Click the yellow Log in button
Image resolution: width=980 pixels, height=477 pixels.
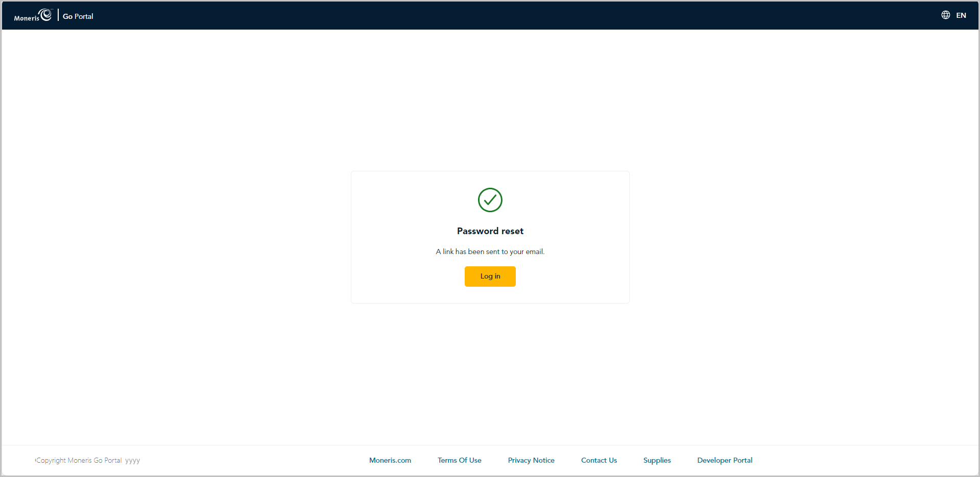(490, 277)
